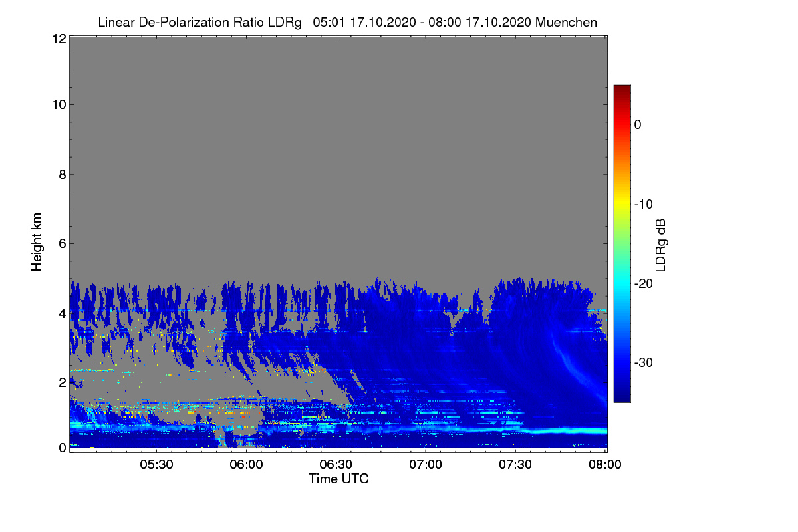Click the '06:30' time axis label
Image resolution: width=798 pixels, height=532 pixels.
tap(336, 465)
